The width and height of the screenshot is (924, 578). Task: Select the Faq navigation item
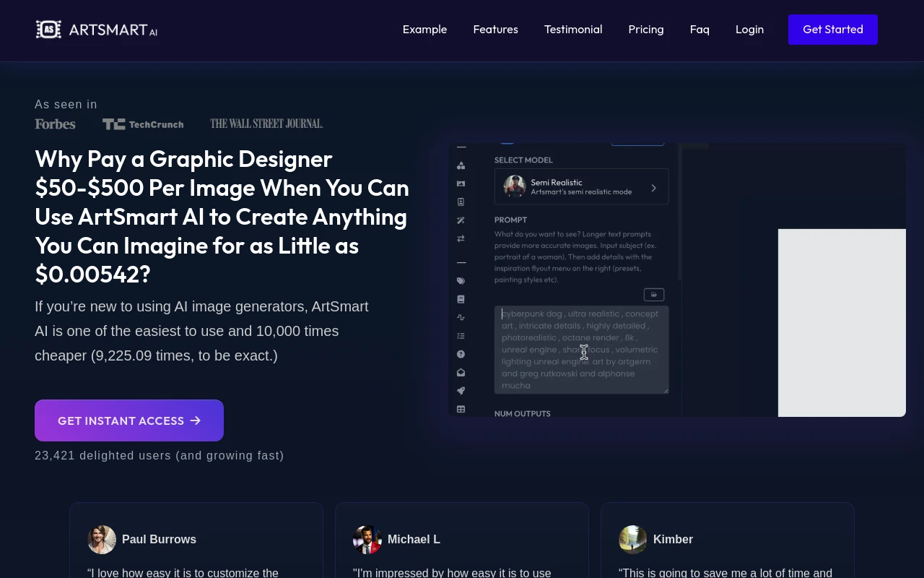[699, 30]
